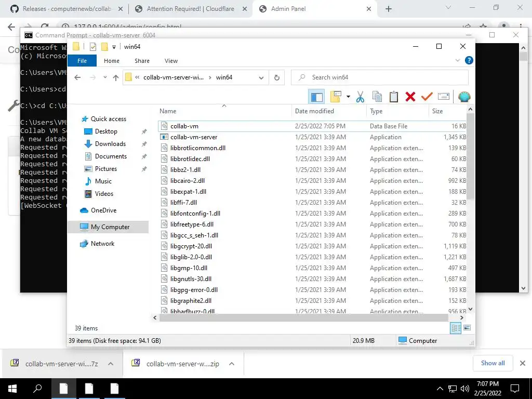
Task: Open the Home ribbon tab
Action: point(112,61)
